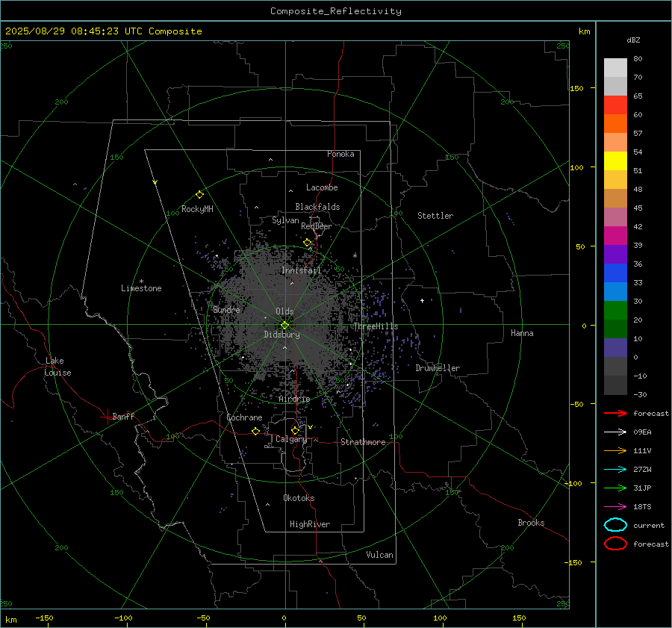
Task: Select the light blue 33-30 dBZ swatch
Action: pyautogui.click(x=615, y=292)
